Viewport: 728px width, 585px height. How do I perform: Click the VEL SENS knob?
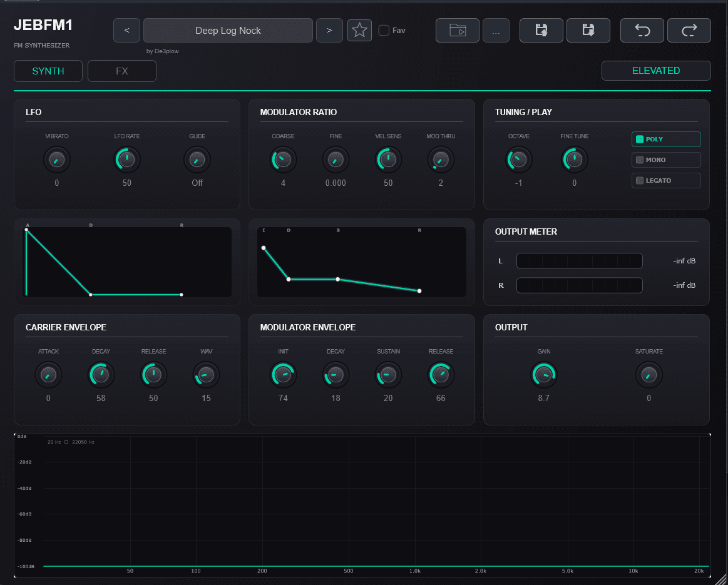(x=388, y=160)
